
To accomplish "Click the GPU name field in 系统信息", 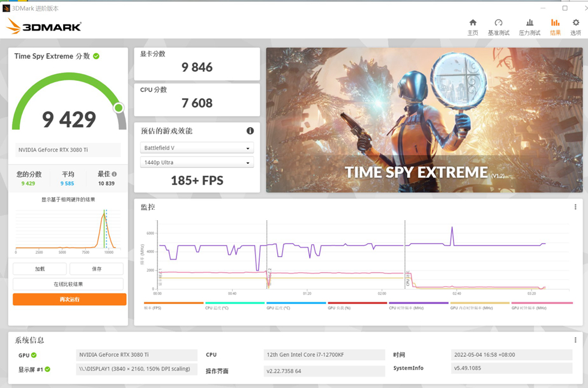I will [x=137, y=354].
